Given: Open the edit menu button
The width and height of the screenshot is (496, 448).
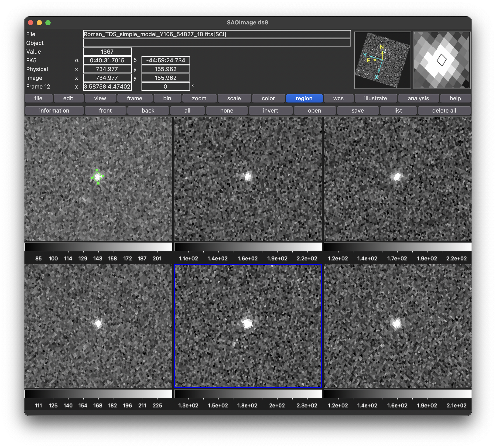Looking at the screenshot, I should click(68, 98).
